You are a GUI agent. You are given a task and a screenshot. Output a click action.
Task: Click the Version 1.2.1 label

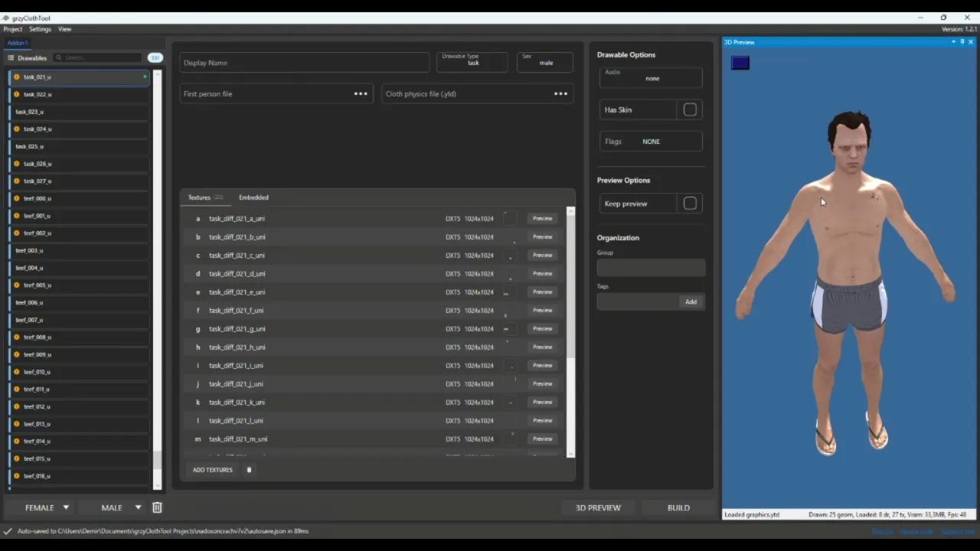[959, 30]
